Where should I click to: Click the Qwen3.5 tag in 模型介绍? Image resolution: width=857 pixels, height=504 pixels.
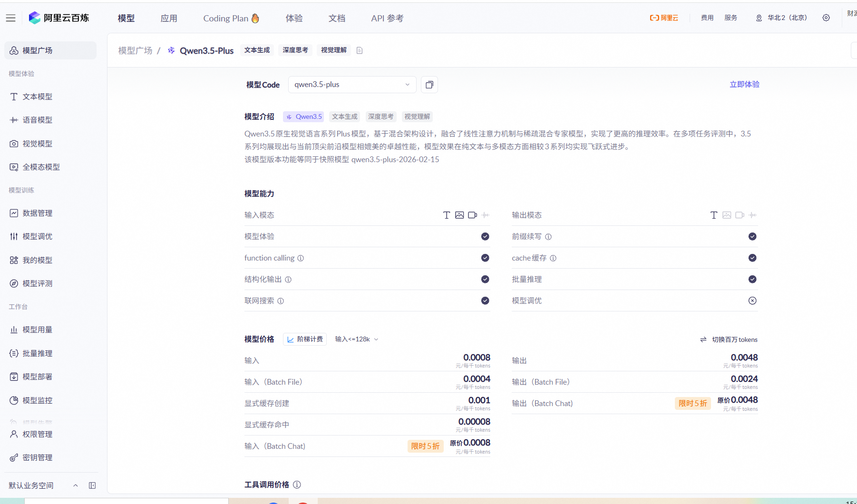click(x=304, y=116)
